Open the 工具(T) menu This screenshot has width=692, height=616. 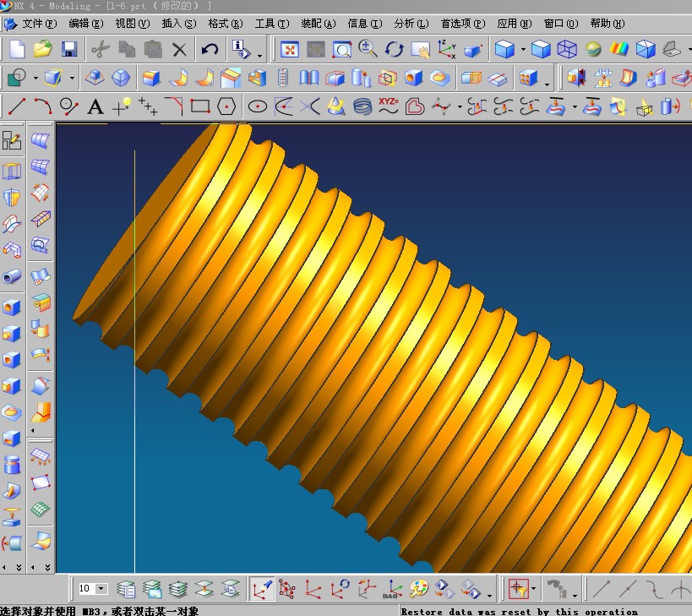[x=272, y=24]
